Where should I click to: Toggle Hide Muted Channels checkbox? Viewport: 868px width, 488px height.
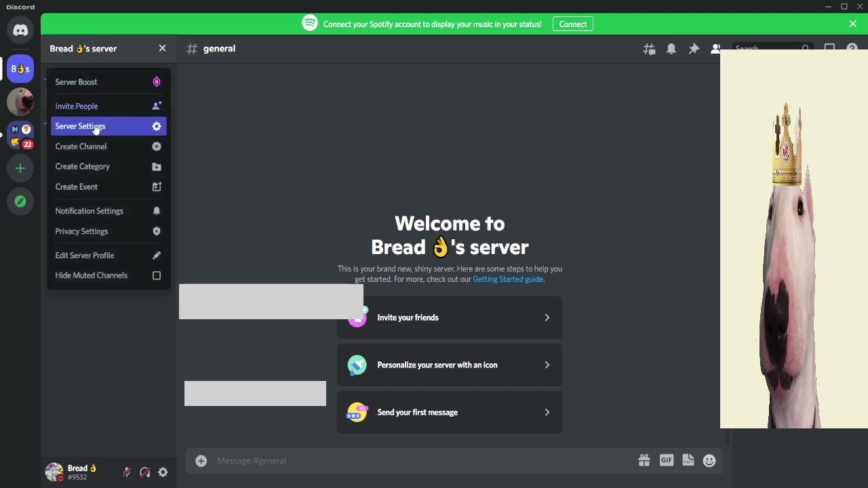point(157,275)
